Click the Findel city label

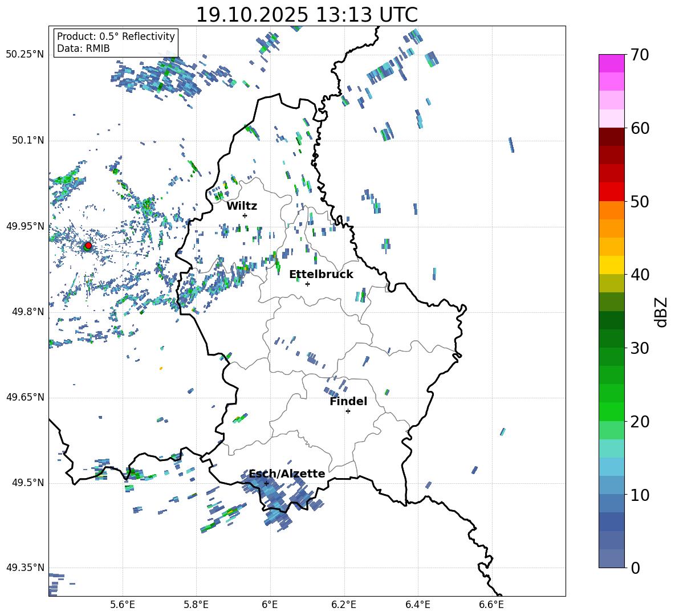(x=348, y=401)
